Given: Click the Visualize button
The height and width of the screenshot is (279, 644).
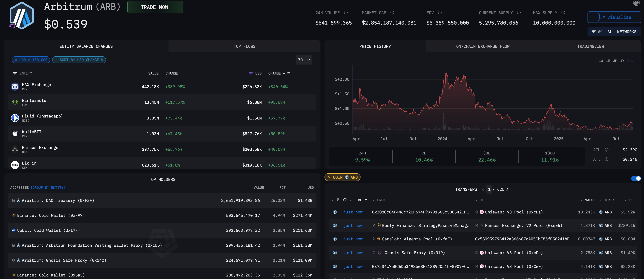Looking at the screenshot, I should pos(614,17).
